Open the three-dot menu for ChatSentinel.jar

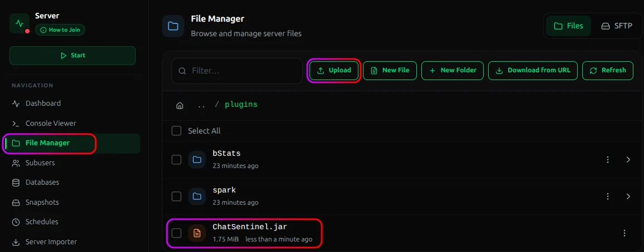(625, 233)
